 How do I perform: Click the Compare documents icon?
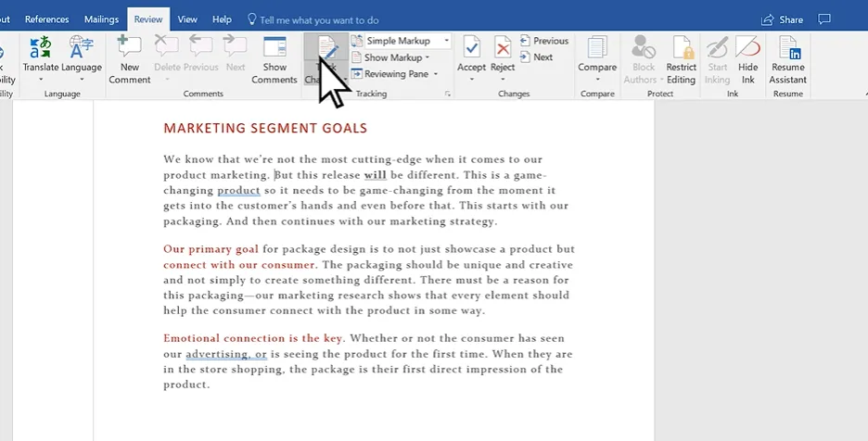(597, 47)
